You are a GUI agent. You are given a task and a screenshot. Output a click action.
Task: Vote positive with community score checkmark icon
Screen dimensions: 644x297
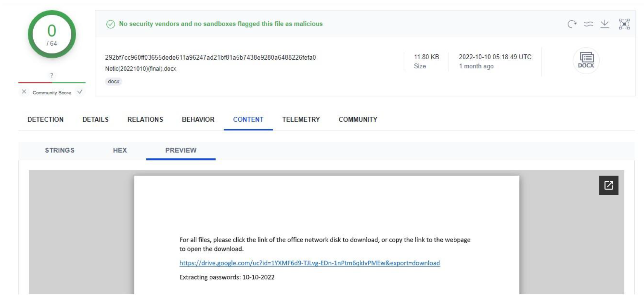tap(80, 92)
